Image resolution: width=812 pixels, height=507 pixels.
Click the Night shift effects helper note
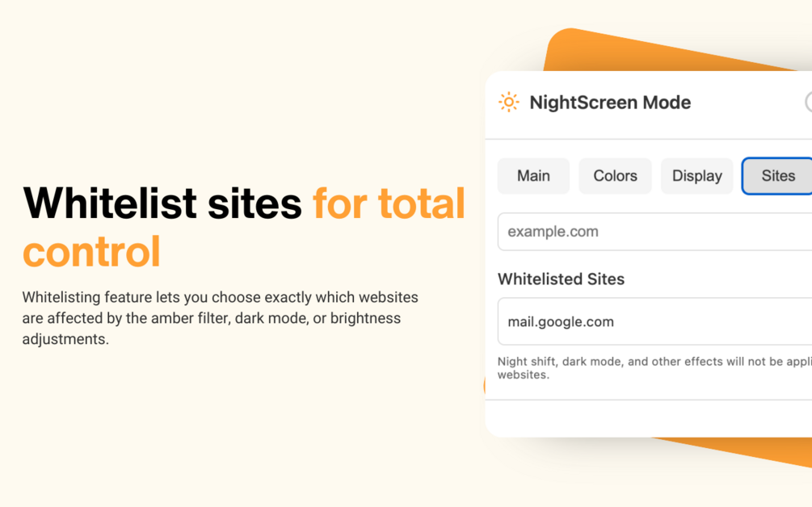654,368
